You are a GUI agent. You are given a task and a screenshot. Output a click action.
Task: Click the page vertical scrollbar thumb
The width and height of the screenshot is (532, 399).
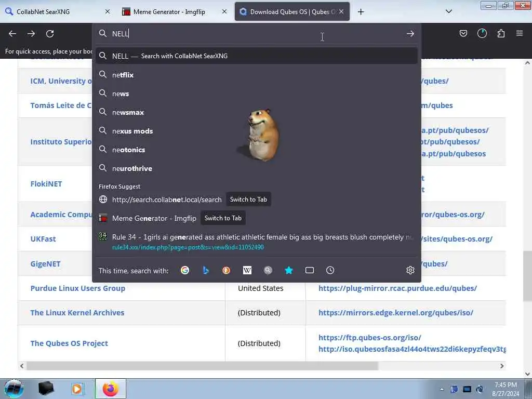click(x=527, y=276)
